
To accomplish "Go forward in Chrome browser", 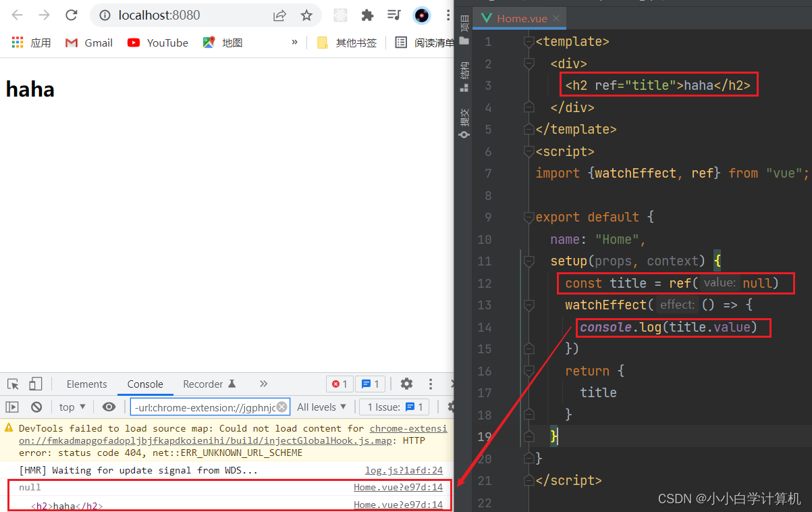I will point(45,15).
